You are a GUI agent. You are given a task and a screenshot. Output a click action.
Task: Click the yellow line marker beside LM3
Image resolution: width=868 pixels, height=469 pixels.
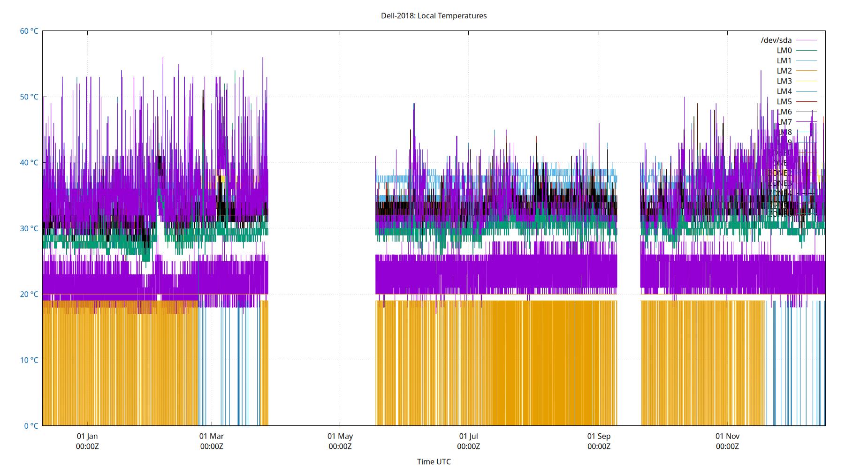coord(807,81)
